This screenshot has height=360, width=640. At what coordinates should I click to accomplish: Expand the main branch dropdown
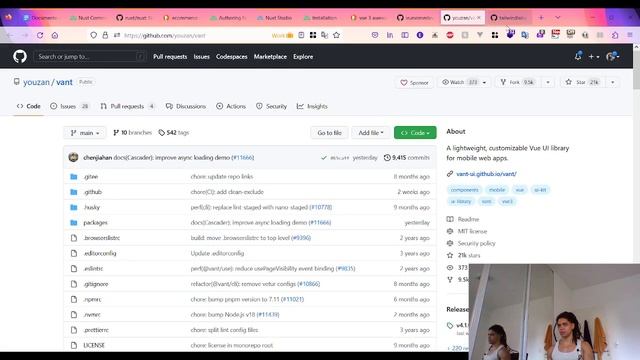pos(84,133)
